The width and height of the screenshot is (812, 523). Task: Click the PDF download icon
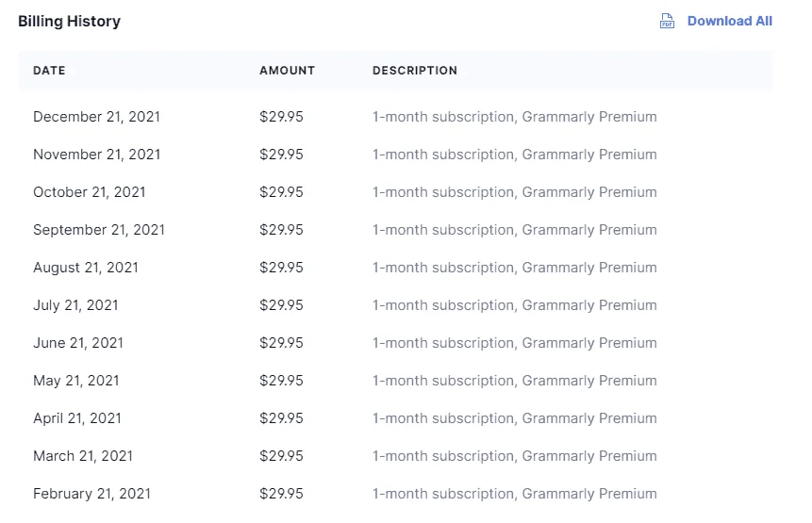click(667, 22)
